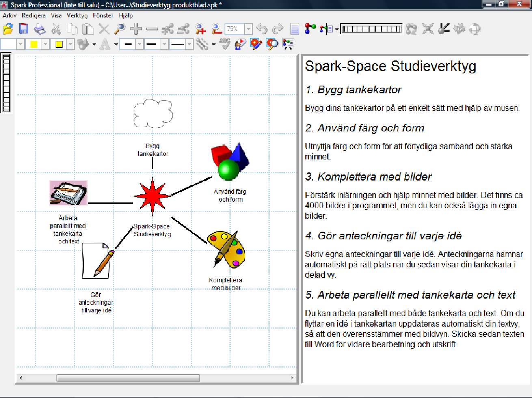Image resolution: width=532 pixels, height=398 pixels.
Task: Open the outlined-square colour dropdown arrow
Action: pos(70,44)
